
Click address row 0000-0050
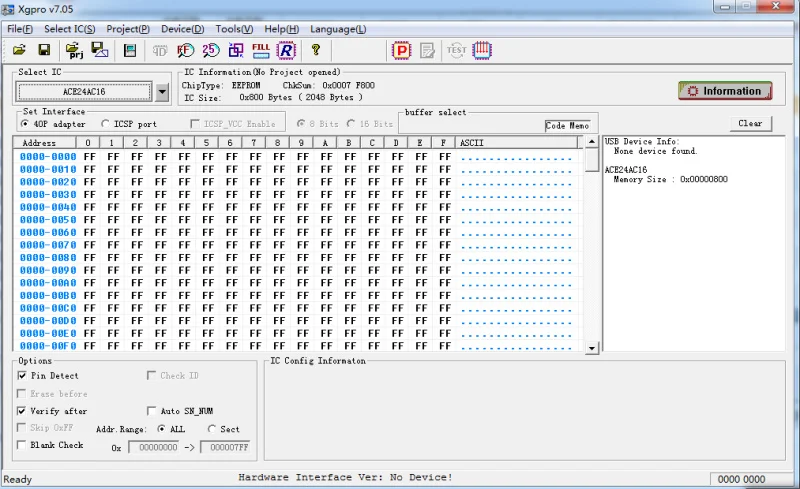point(48,220)
